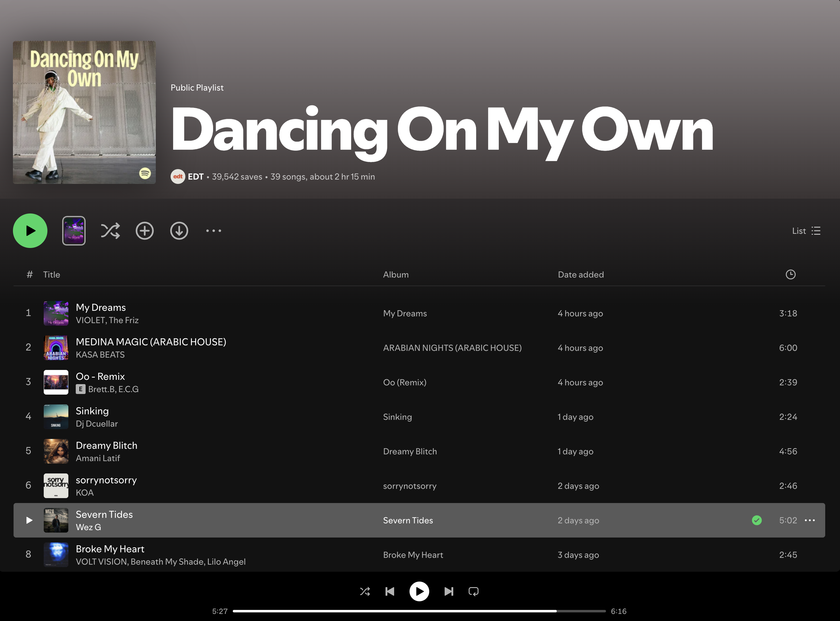Viewport: 840px width, 621px height.
Task: Select the MEDINA MAGIC (ARABIC HOUSE) track title
Action: [151, 342]
